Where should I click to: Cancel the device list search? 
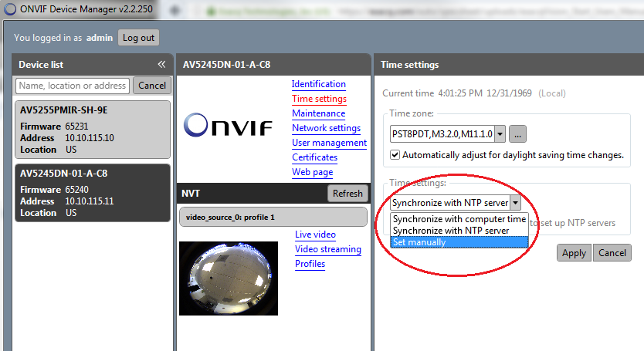click(x=152, y=86)
